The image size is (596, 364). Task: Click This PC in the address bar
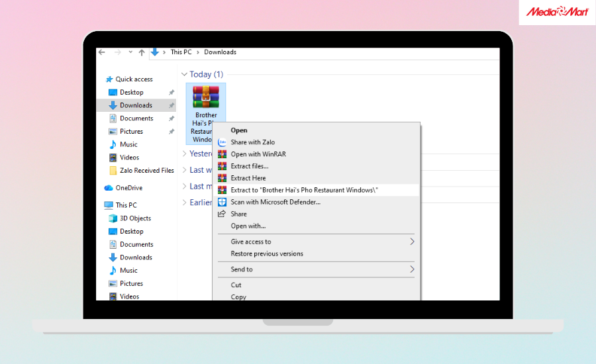click(181, 52)
